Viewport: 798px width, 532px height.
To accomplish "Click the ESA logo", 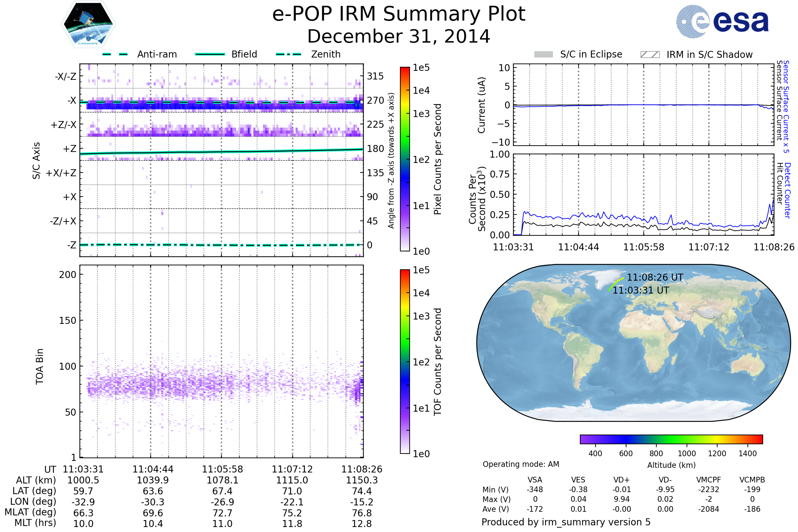I will 722,21.
